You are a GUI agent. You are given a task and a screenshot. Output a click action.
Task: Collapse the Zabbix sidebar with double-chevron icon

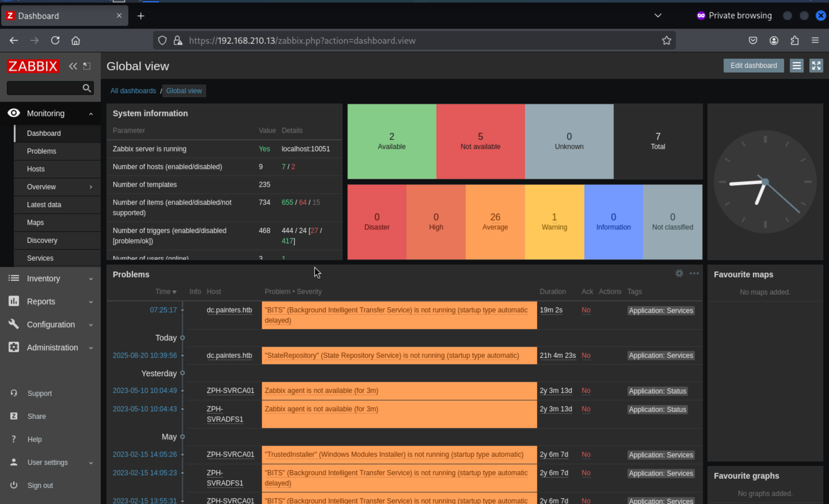pyautogui.click(x=73, y=66)
